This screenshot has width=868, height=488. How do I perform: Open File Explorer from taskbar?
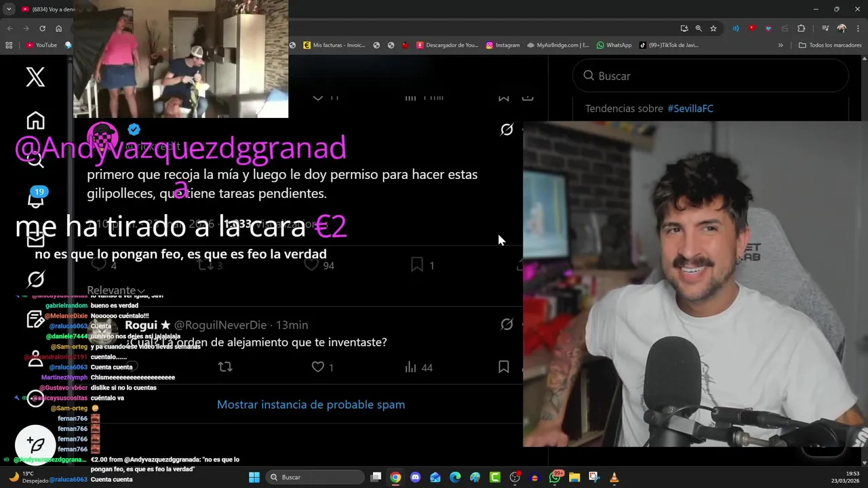(574, 477)
